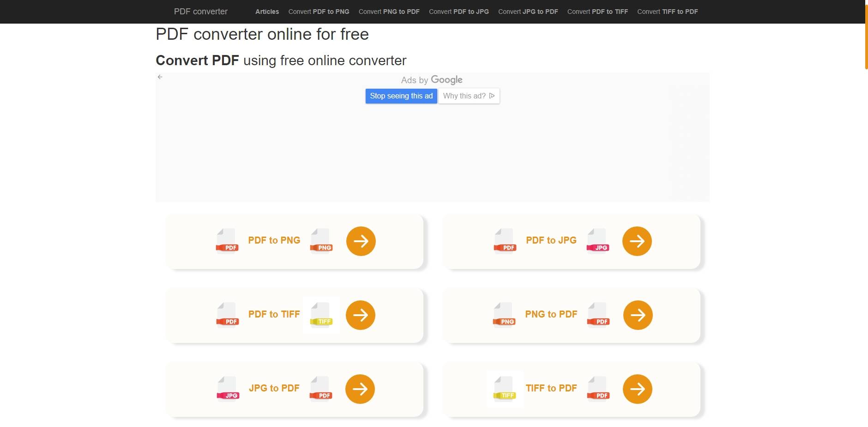Screen dimensions: 868x427
Task: Click the orange arrow for PDF to PNG
Action: [x=361, y=241]
